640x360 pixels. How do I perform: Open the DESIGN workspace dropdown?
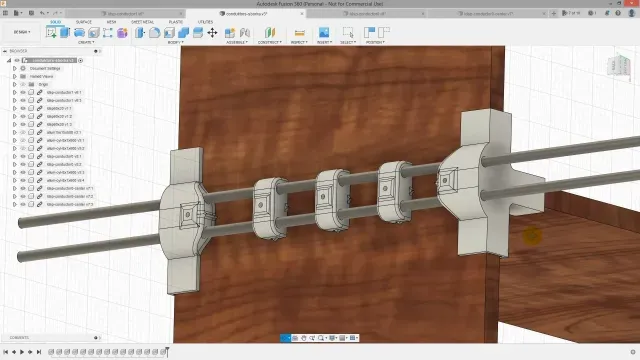[x=22, y=32]
